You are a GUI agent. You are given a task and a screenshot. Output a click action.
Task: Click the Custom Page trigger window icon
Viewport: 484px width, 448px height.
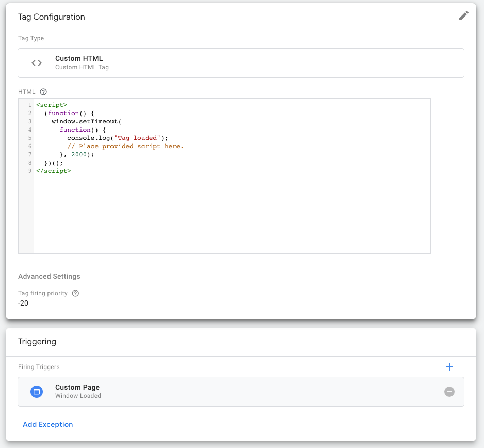tap(37, 392)
